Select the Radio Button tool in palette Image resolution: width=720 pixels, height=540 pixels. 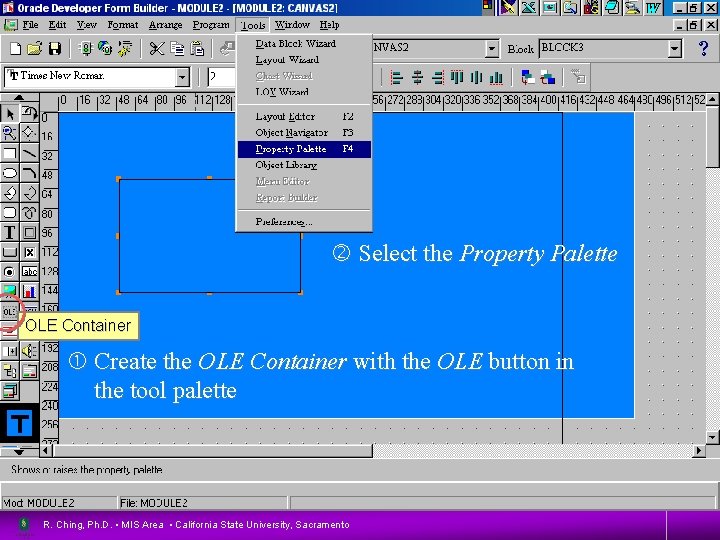(x=10, y=272)
